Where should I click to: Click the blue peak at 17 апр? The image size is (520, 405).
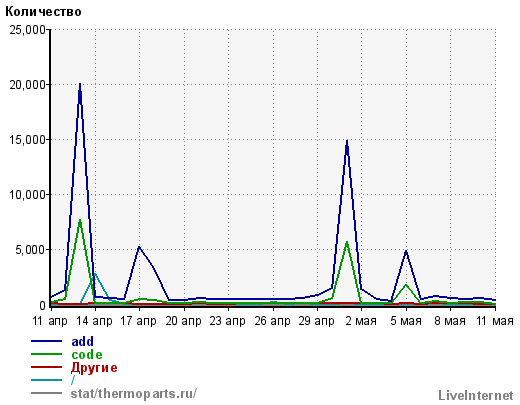[139, 247]
